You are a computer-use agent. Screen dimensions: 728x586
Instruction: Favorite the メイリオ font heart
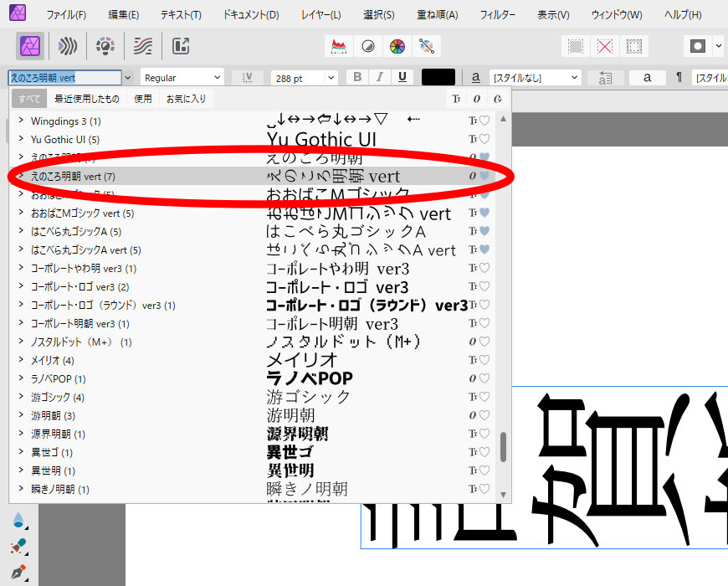pos(484,360)
